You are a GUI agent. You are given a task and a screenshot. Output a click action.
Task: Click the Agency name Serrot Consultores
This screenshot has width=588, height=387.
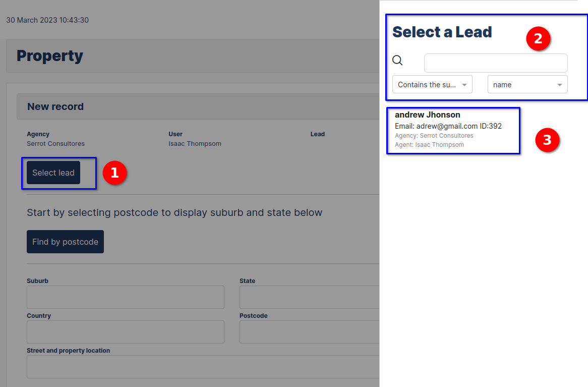(x=55, y=143)
